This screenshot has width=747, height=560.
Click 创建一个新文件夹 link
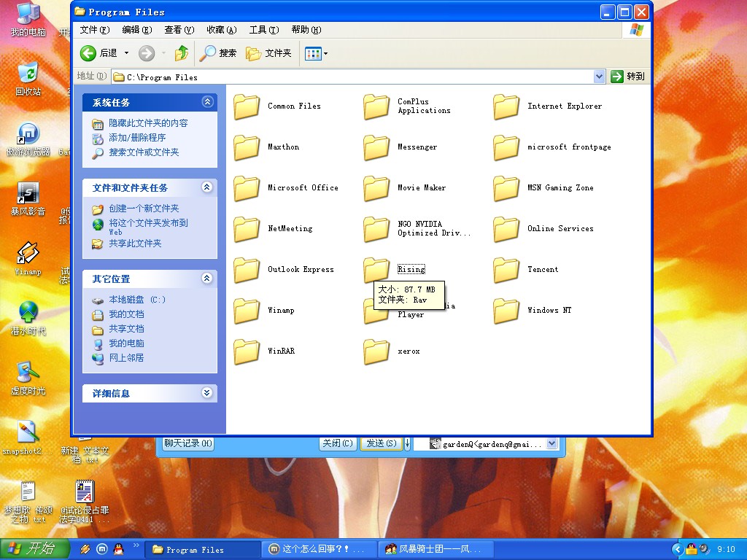(144, 209)
